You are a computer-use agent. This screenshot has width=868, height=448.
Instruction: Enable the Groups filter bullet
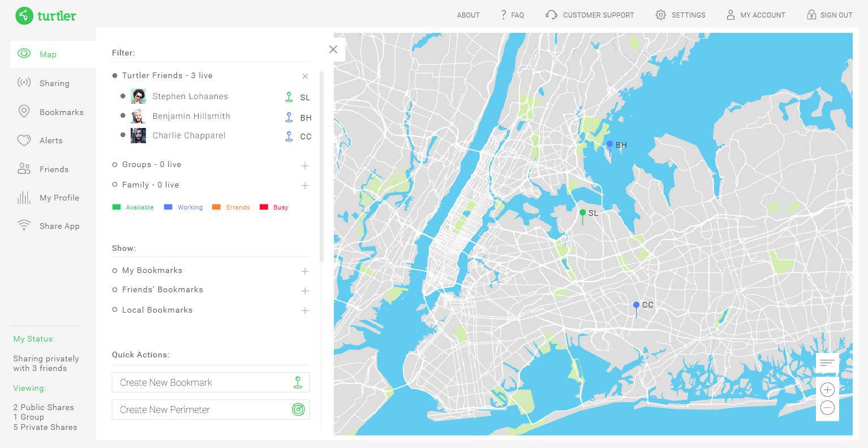click(115, 164)
